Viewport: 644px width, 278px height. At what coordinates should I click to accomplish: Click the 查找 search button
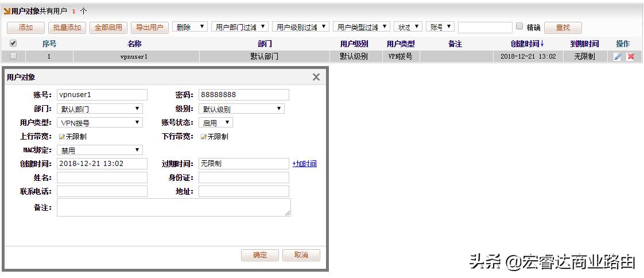[x=562, y=28]
